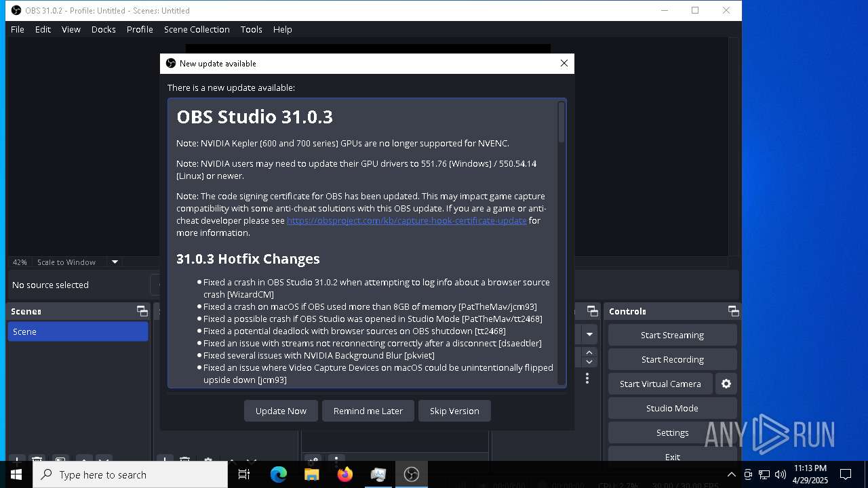Float the transitions dock behind dialog
This screenshot has height=488, width=868.
tap(592, 311)
